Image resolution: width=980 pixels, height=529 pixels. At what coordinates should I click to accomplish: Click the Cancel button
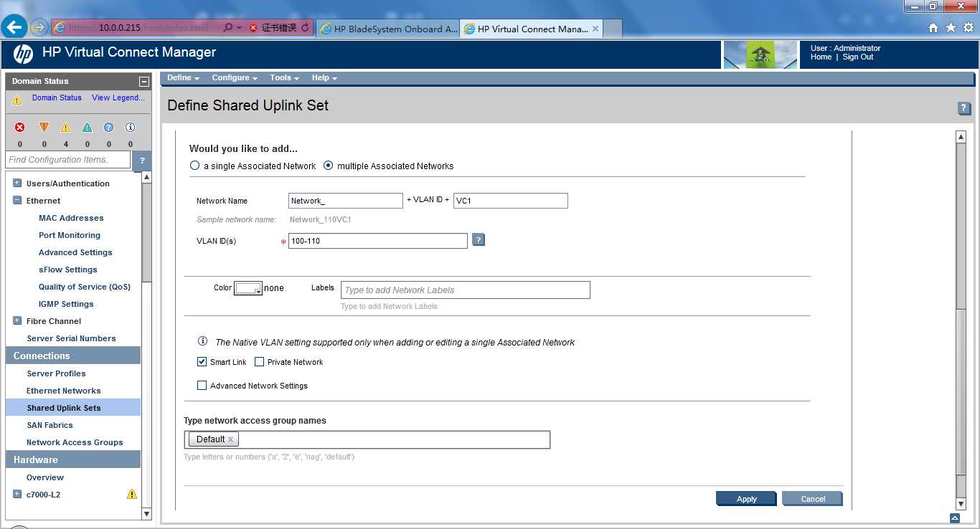point(812,499)
